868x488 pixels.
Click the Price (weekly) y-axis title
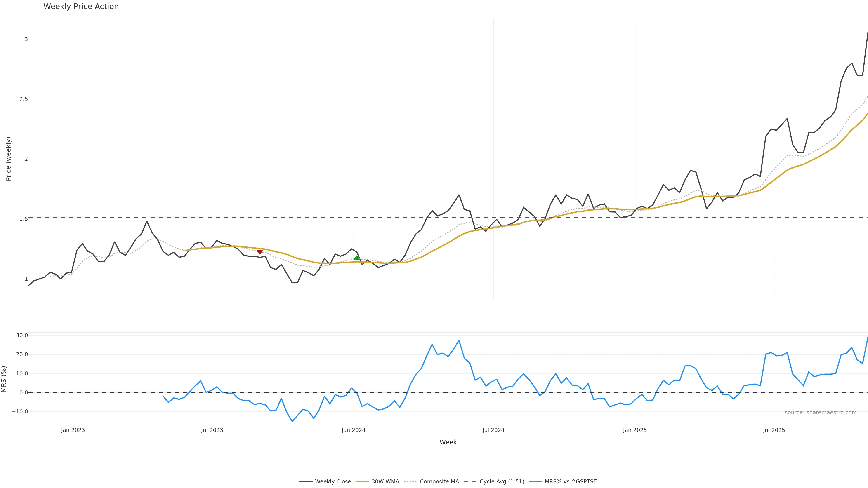[8, 159]
